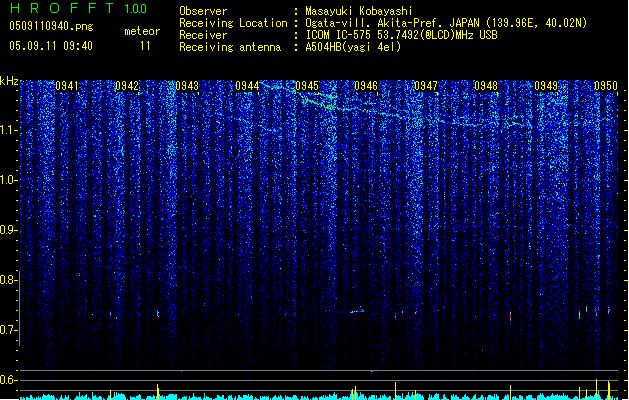
Task: Select the filename 0509110940.png
Action: coord(51,26)
